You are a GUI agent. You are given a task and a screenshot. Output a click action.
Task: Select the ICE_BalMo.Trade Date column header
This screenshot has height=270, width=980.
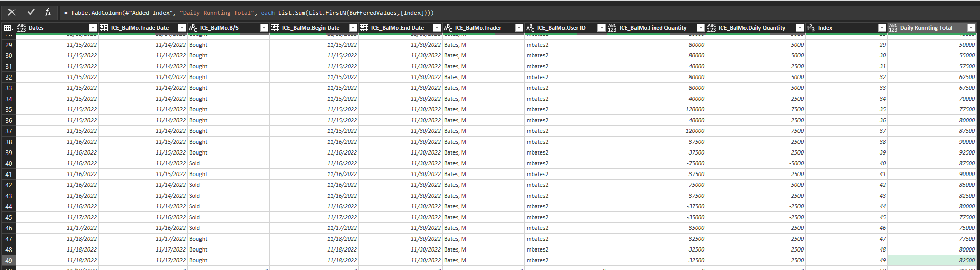(143, 28)
